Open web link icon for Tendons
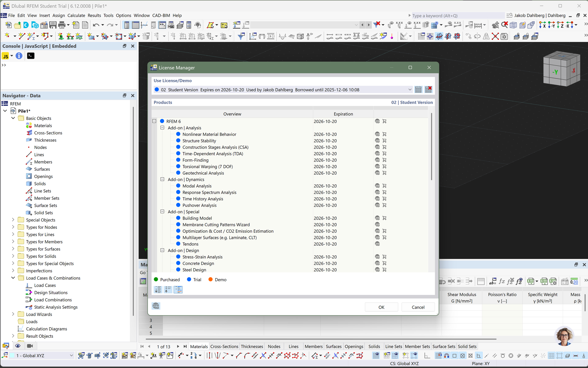The width and height of the screenshot is (588, 368). point(377,244)
